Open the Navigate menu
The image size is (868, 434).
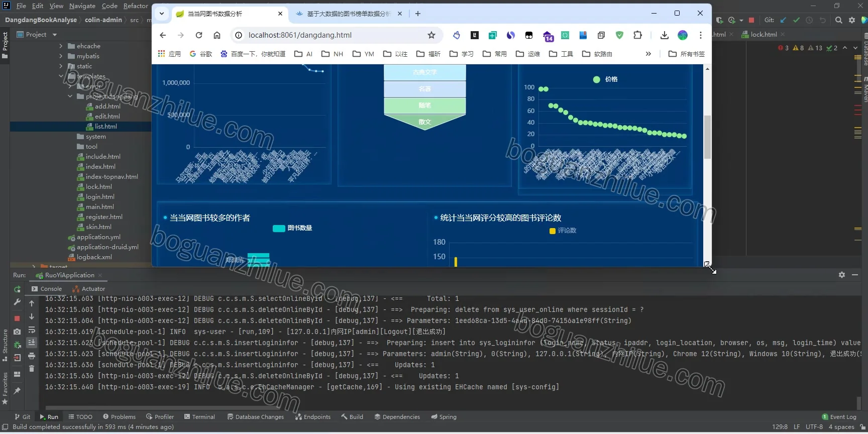point(82,6)
